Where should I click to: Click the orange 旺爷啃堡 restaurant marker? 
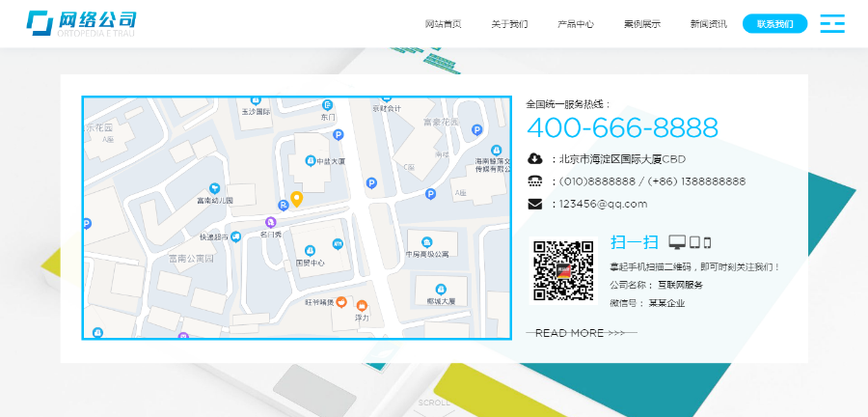tap(341, 302)
